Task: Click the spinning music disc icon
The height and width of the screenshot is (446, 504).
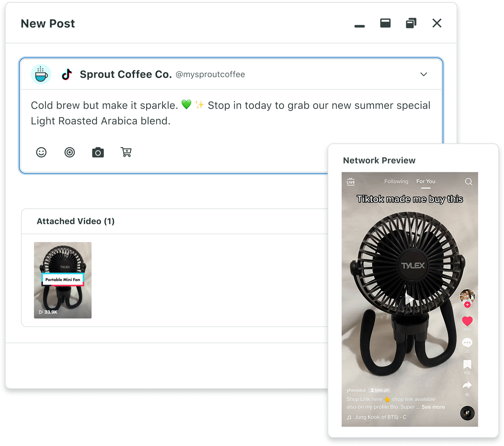Action: tap(467, 413)
